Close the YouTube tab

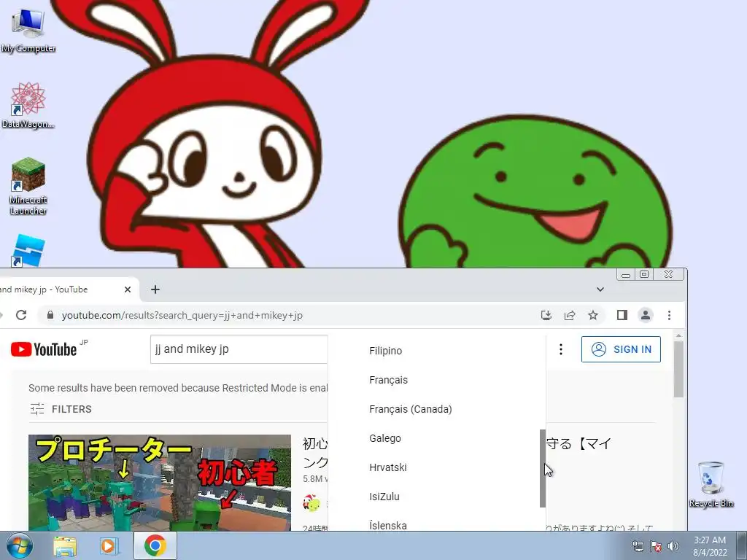pyautogui.click(x=128, y=289)
